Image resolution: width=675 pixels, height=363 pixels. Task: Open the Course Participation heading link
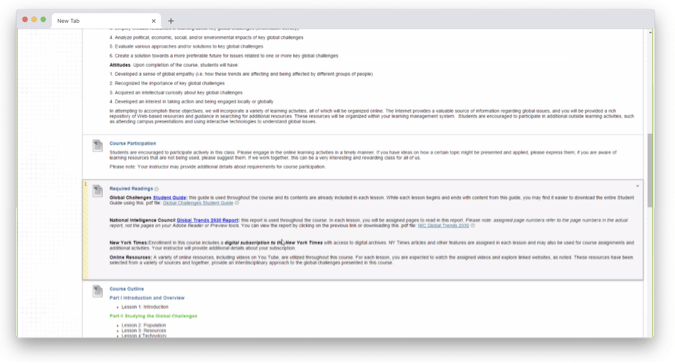[133, 143]
